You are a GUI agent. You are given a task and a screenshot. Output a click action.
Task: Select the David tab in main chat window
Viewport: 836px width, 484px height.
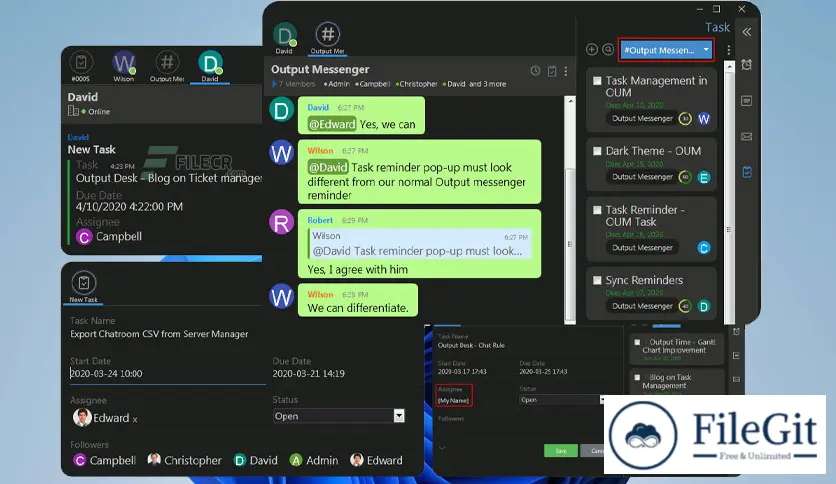pyautogui.click(x=285, y=36)
